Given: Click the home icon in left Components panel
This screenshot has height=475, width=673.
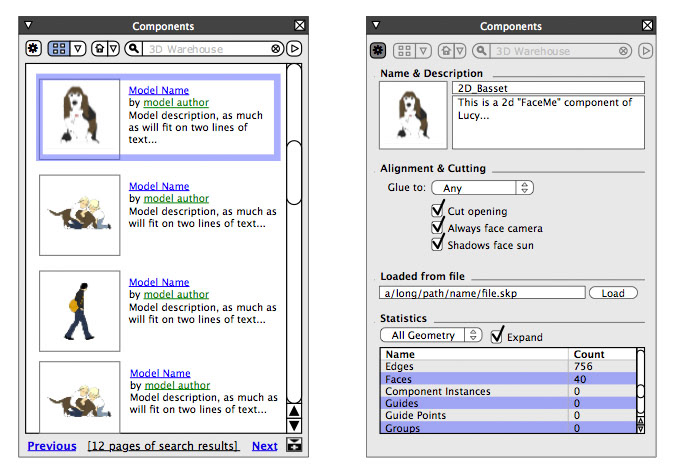Looking at the screenshot, I should click(100, 48).
